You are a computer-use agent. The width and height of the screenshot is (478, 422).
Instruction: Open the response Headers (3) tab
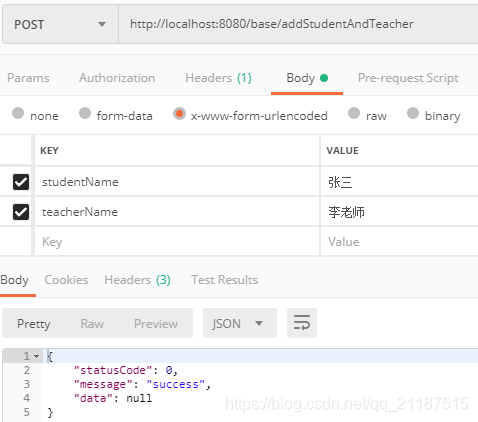(137, 280)
